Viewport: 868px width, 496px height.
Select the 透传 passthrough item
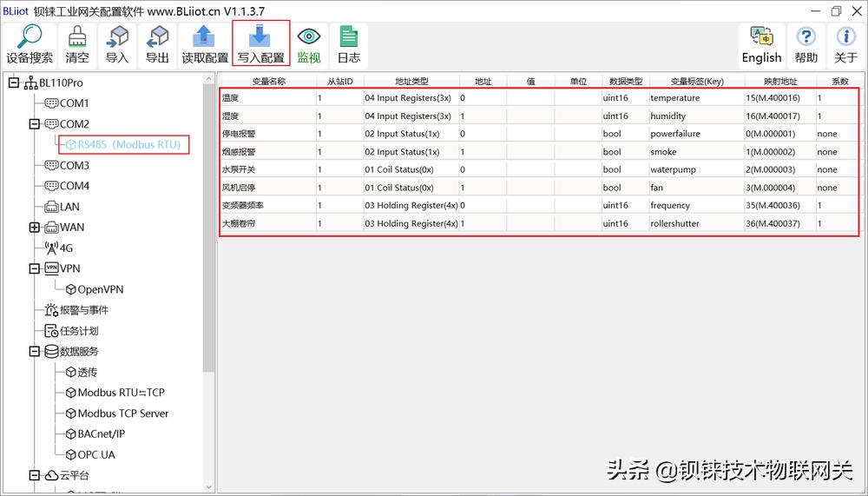88,372
